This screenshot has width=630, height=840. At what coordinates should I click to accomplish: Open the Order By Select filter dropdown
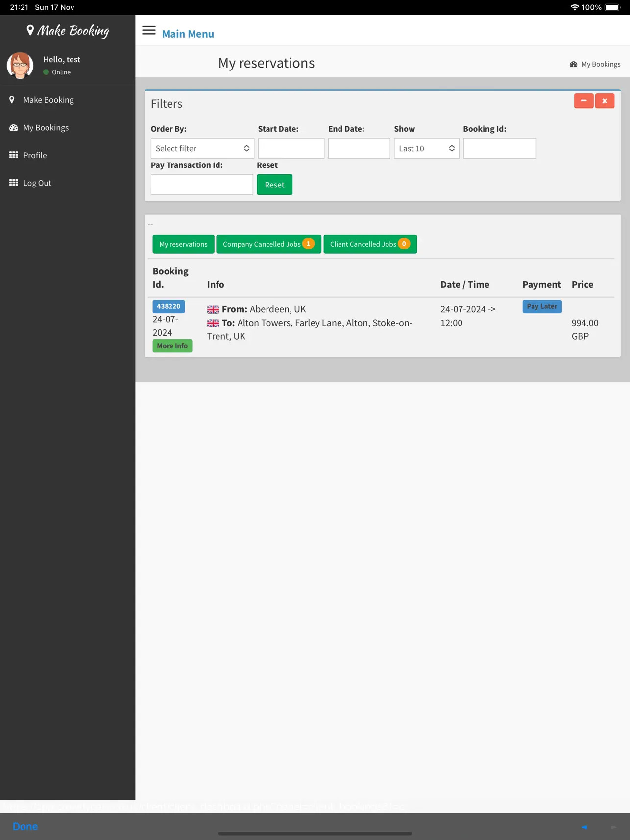(202, 148)
